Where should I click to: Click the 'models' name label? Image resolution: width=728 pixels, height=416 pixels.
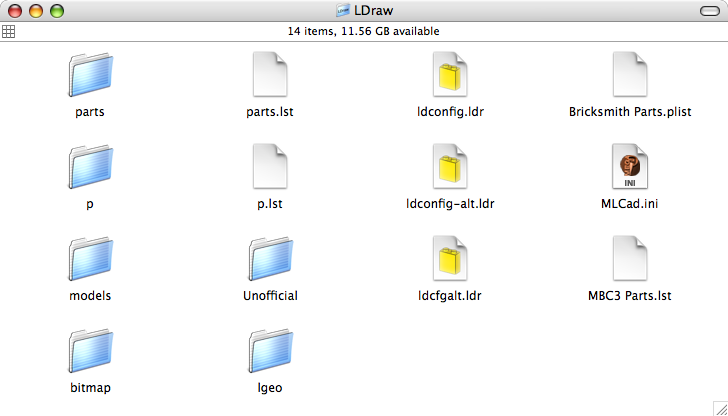(x=90, y=296)
